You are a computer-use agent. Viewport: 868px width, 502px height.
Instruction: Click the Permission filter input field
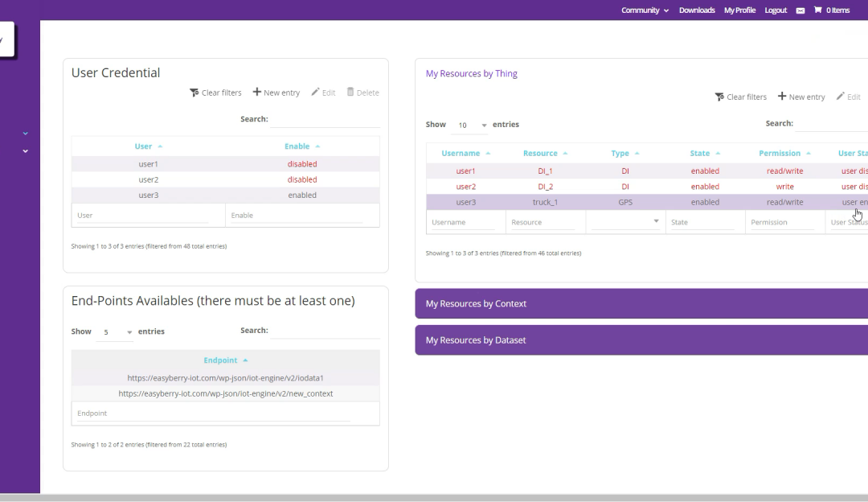(782, 222)
